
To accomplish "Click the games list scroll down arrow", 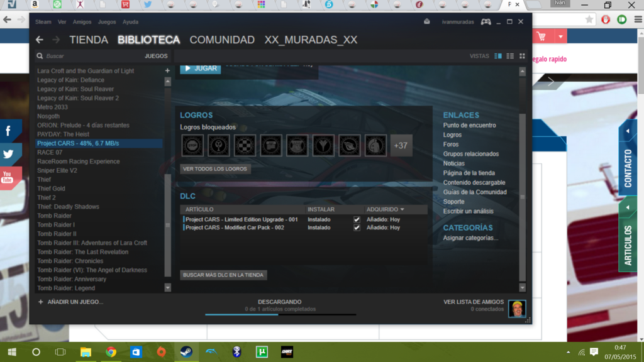I will tap(167, 288).
